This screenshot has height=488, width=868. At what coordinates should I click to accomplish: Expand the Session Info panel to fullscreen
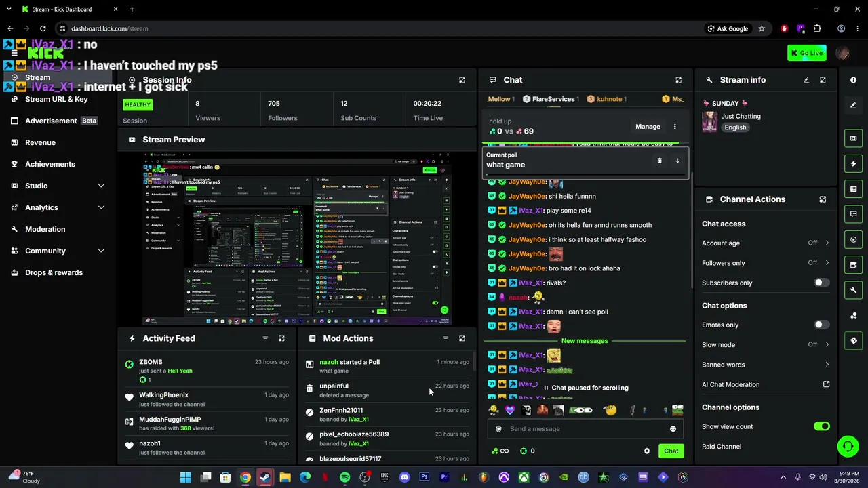click(462, 80)
